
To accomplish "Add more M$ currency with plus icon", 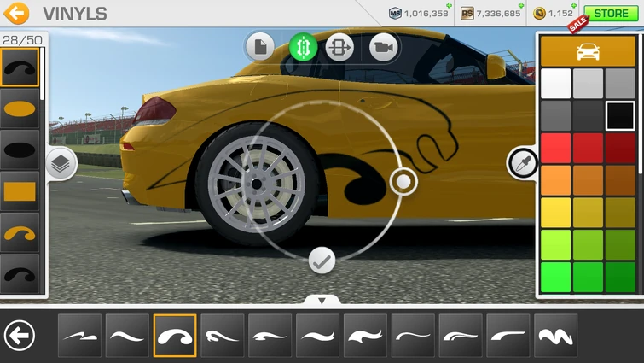I will [449, 5].
